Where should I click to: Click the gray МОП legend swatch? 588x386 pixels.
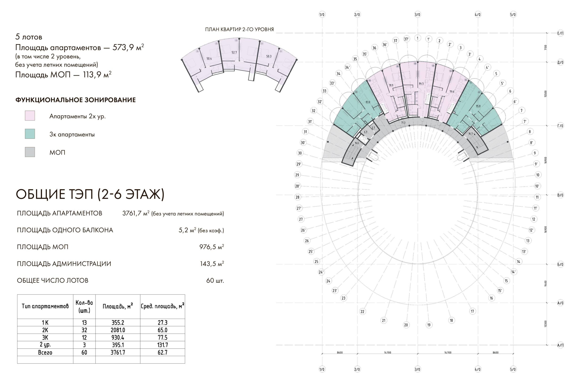click(x=30, y=152)
